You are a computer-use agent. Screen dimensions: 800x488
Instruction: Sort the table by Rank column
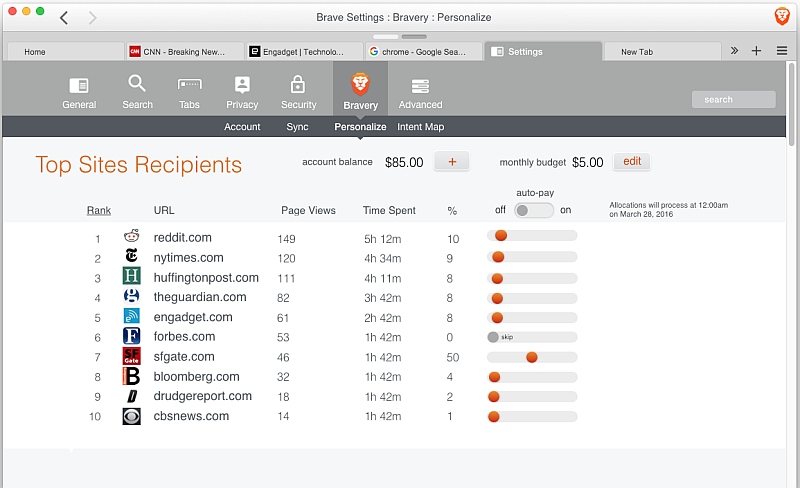tap(99, 210)
